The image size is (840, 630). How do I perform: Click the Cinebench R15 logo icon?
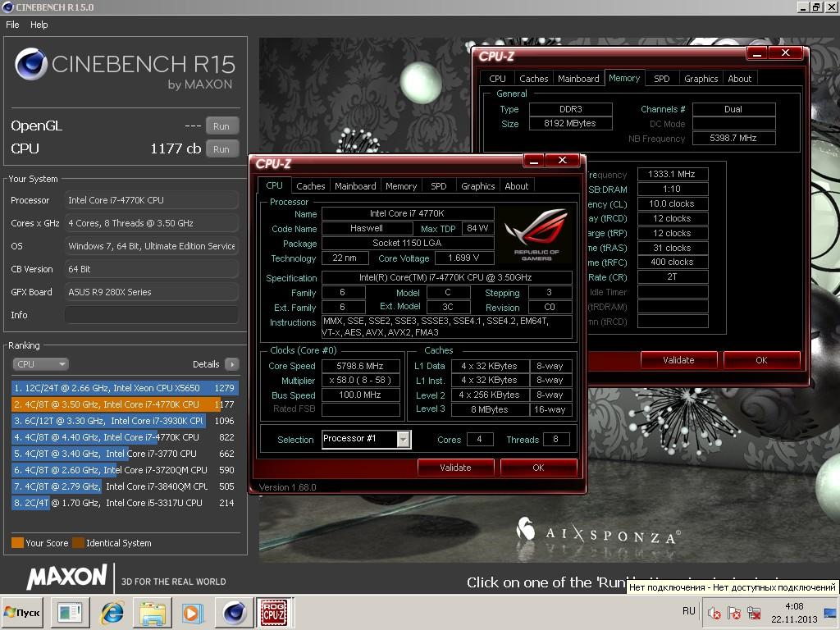pos(31,64)
